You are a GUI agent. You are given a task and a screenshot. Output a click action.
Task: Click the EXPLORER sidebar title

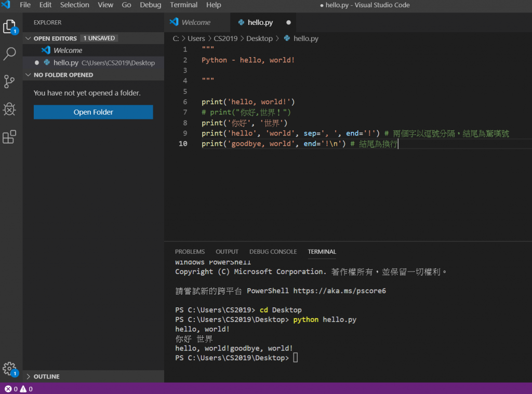tap(47, 22)
